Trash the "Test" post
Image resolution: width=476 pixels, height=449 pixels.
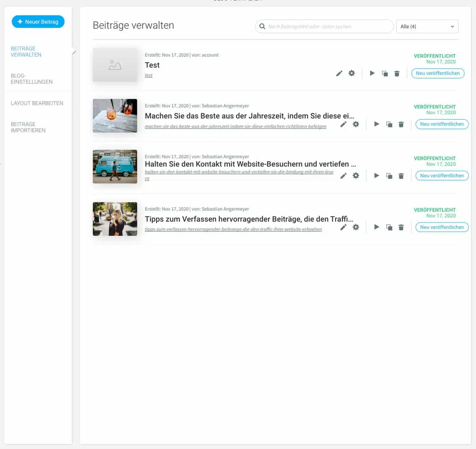[397, 73]
